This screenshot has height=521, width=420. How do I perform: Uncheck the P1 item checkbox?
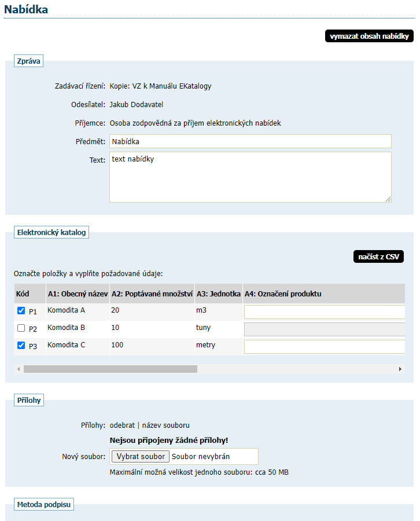click(x=21, y=311)
